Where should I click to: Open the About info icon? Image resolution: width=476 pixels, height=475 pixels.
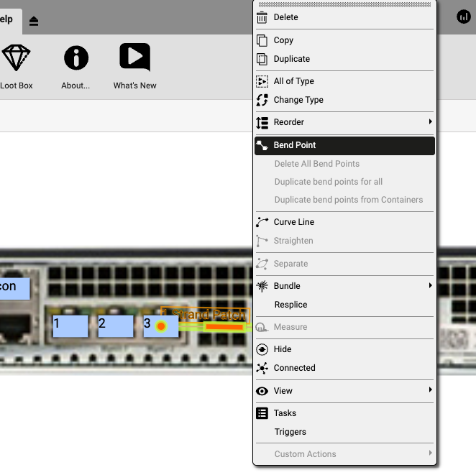pyautogui.click(x=76, y=57)
